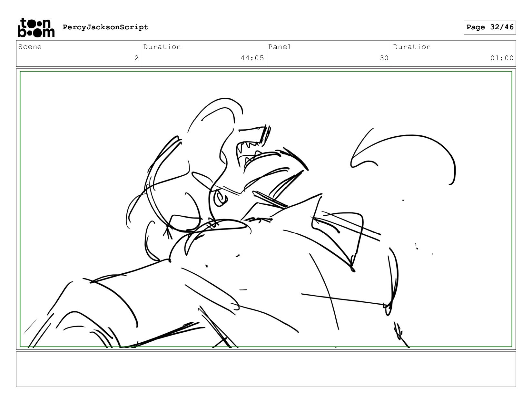This screenshot has width=532, height=411.
Task: Click the scene Duration value 44:05
Action: [x=252, y=58]
